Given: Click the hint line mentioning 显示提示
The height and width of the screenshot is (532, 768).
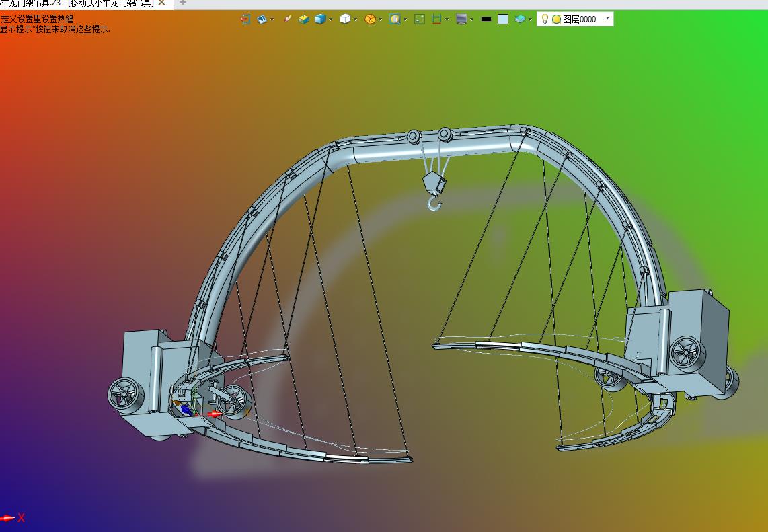Looking at the screenshot, I should click(55, 29).
